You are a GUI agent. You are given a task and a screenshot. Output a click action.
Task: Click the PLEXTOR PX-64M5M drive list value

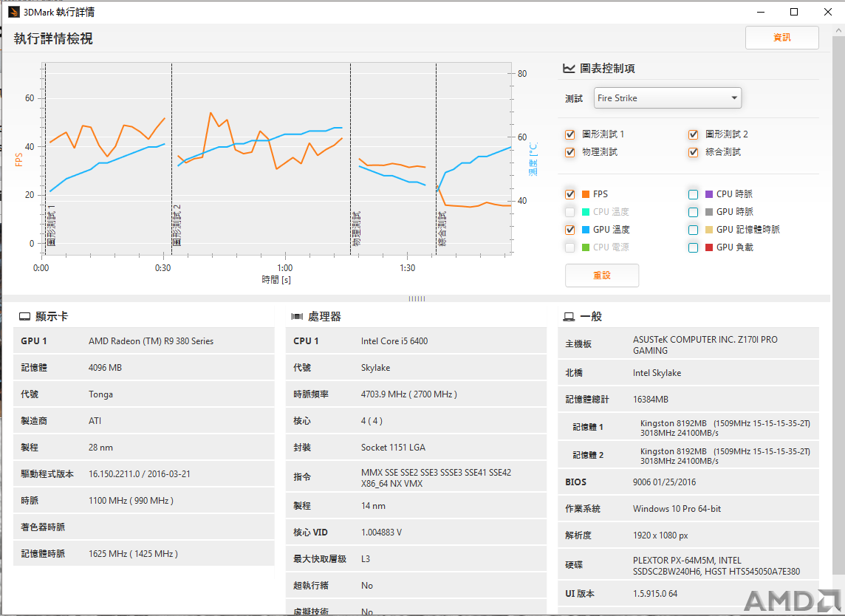716,566
